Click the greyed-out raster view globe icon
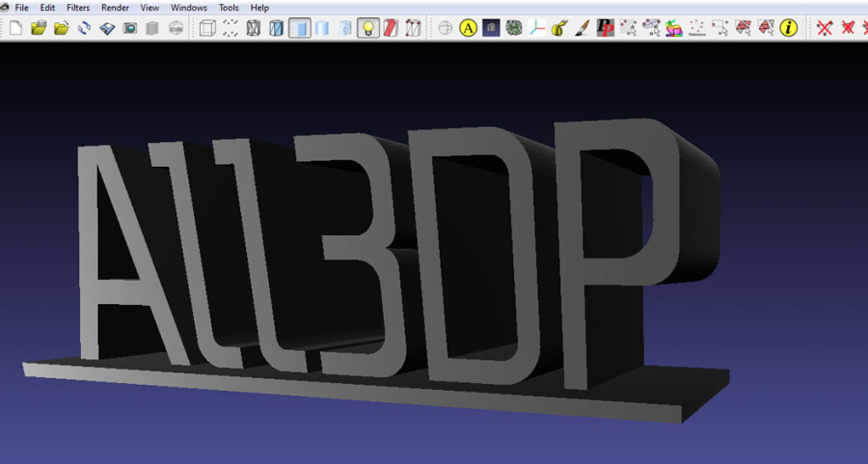This screenshot has height=464, width=868. coord(176,28)
